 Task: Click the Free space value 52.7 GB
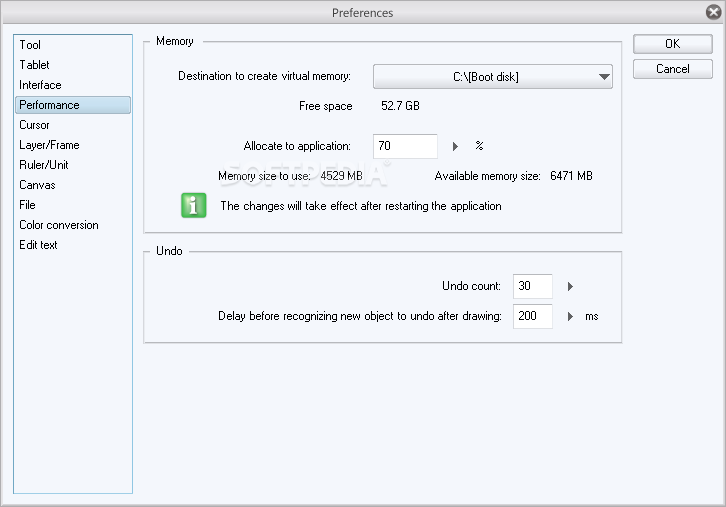pos(400,106)
